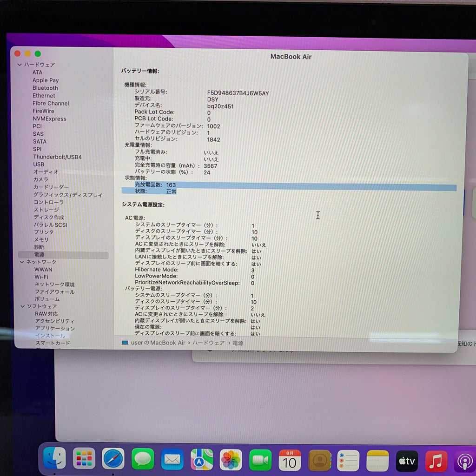
Task: Select Apple Pay in sidebar
Action: point(46,80)
